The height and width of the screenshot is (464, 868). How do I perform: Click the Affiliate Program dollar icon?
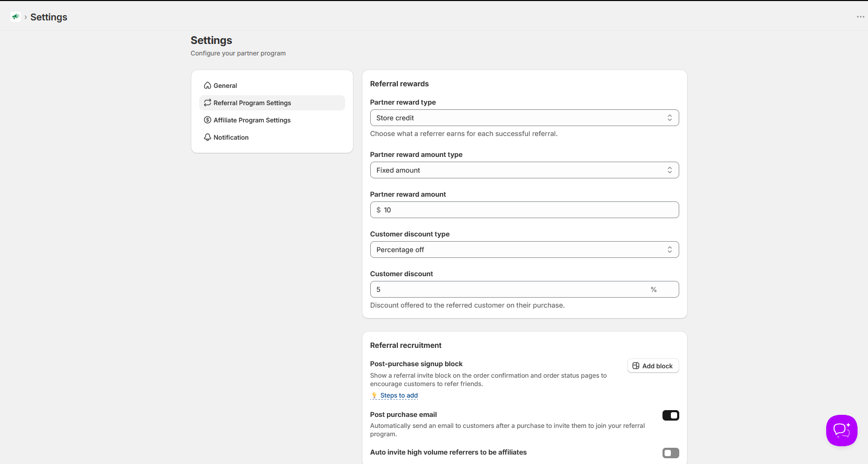[208, 120]
